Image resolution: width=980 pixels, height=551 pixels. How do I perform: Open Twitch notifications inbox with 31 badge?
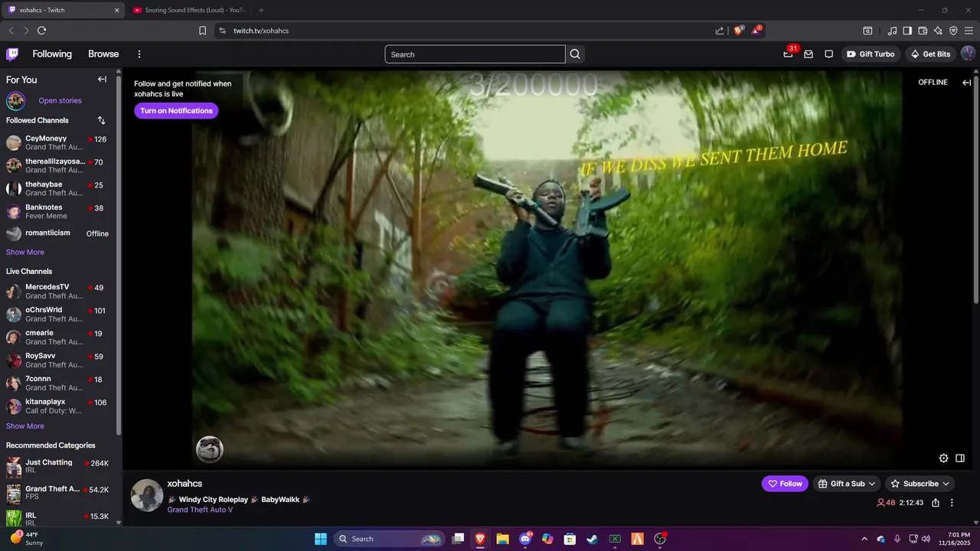tap(788, 54)
